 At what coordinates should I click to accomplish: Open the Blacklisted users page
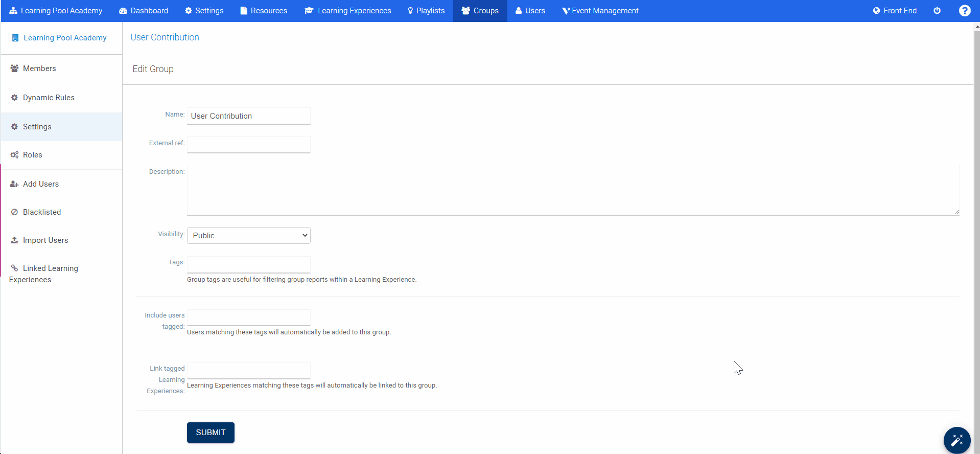point(41,212)
